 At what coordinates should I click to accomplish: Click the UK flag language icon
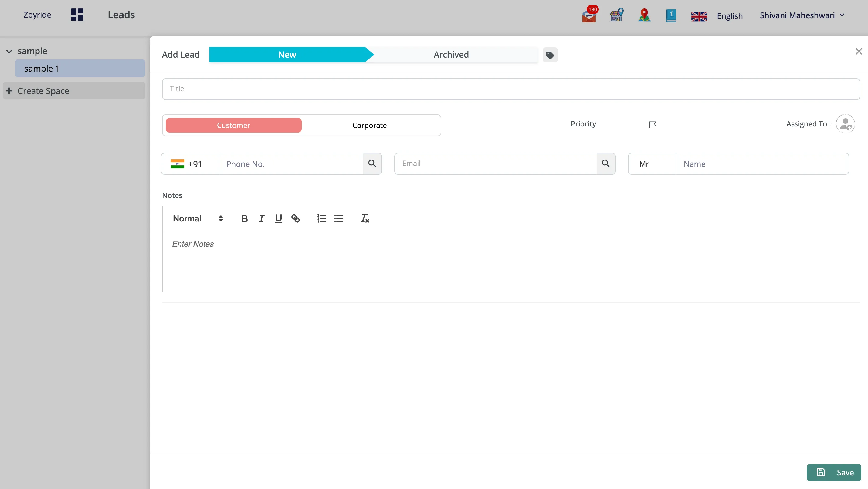(699, 16)
